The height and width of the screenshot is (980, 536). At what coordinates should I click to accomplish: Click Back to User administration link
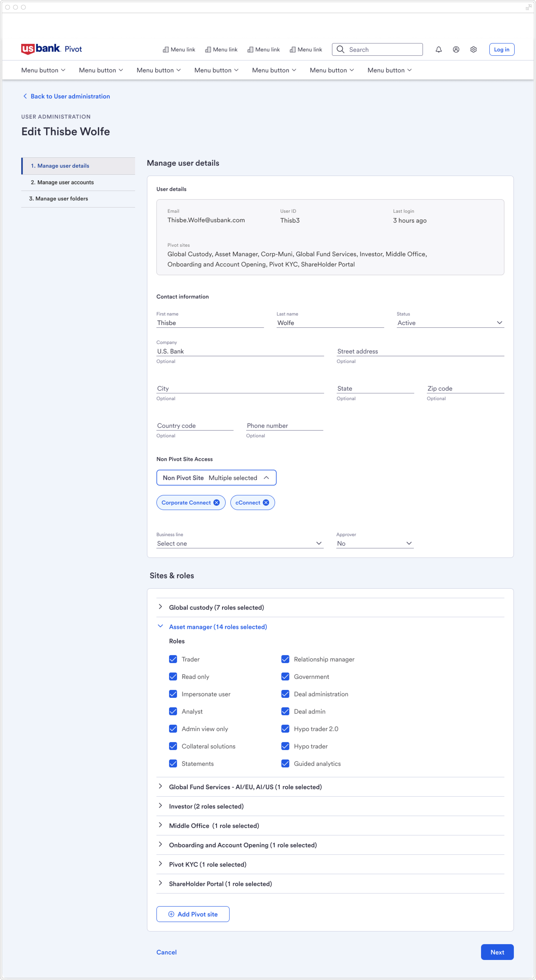click(x=70, y=96)
